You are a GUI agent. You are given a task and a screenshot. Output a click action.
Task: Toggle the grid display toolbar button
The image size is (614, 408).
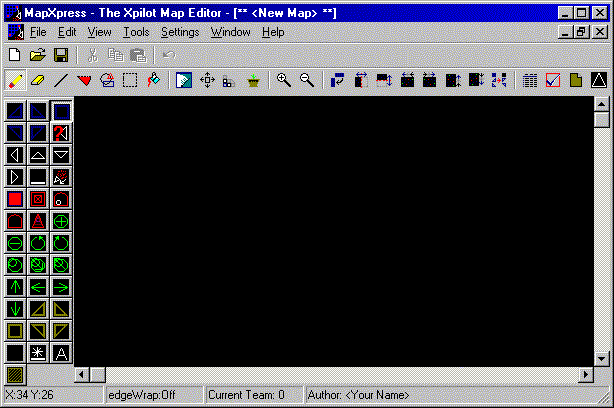530,81
